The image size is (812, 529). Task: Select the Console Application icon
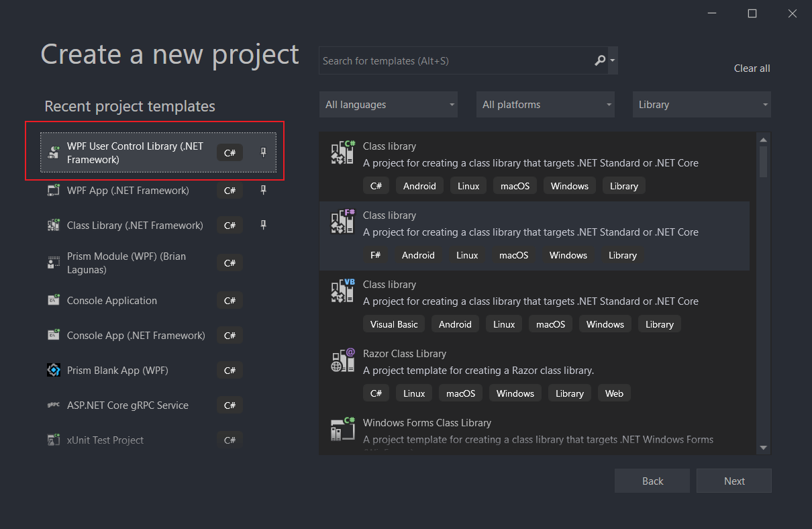tap(54, 301)
